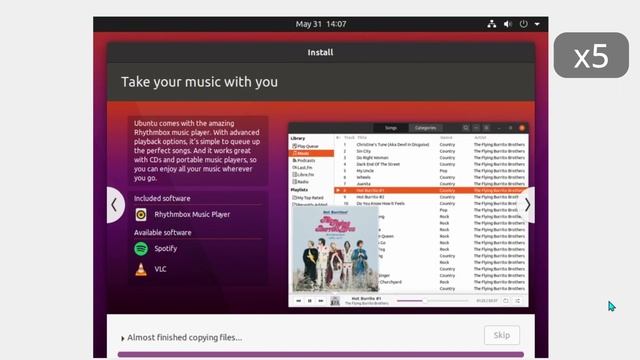
Task: Click the VLC cone icon
Action: [x=141, y=269]
